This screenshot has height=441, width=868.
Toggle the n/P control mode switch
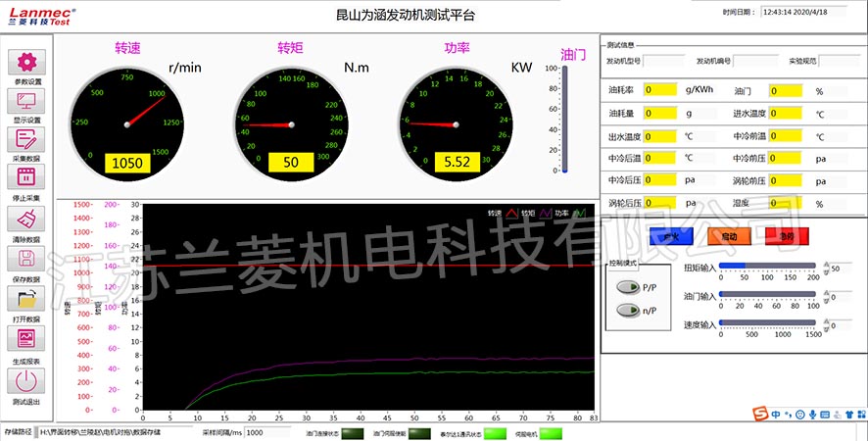[x=625, y=311]
